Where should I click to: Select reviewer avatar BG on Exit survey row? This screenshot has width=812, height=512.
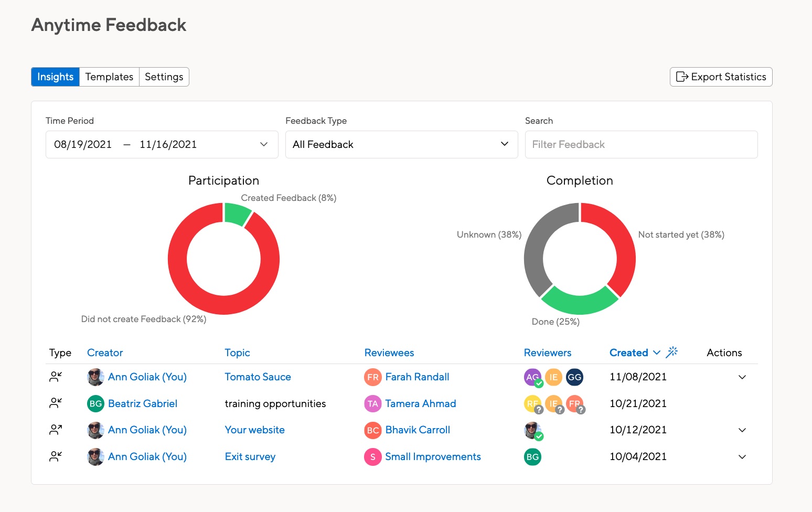click(x=532, y=456)
